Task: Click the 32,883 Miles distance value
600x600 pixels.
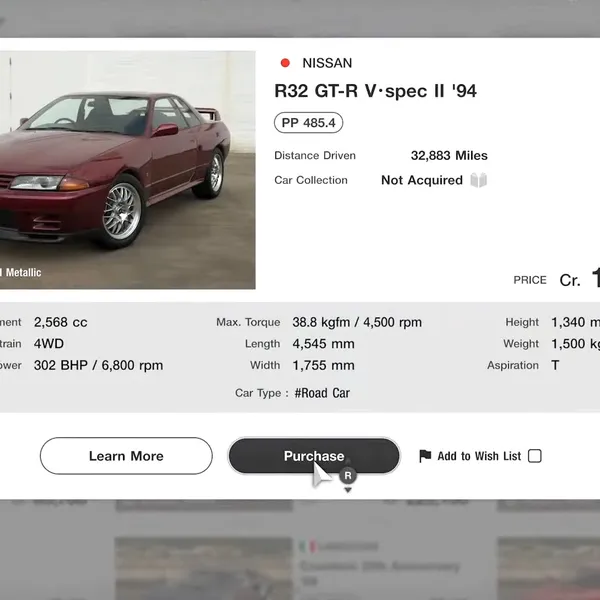Action: [449, 155]
